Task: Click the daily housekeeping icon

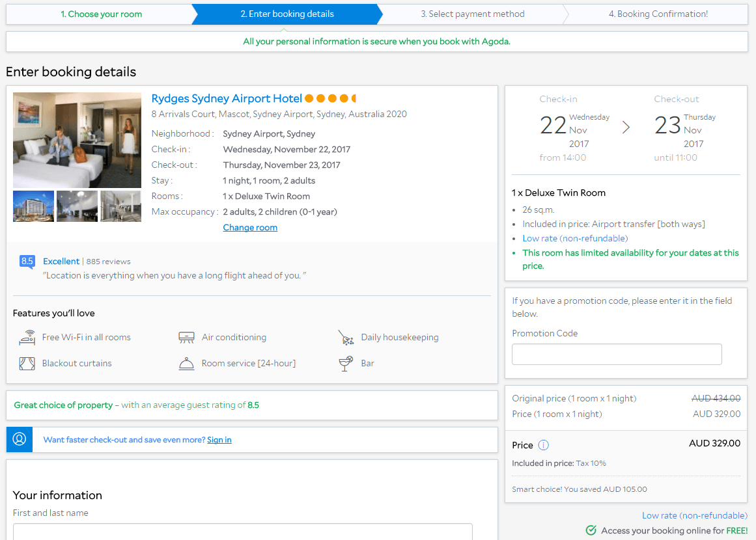Action: (x=346, y=338)
